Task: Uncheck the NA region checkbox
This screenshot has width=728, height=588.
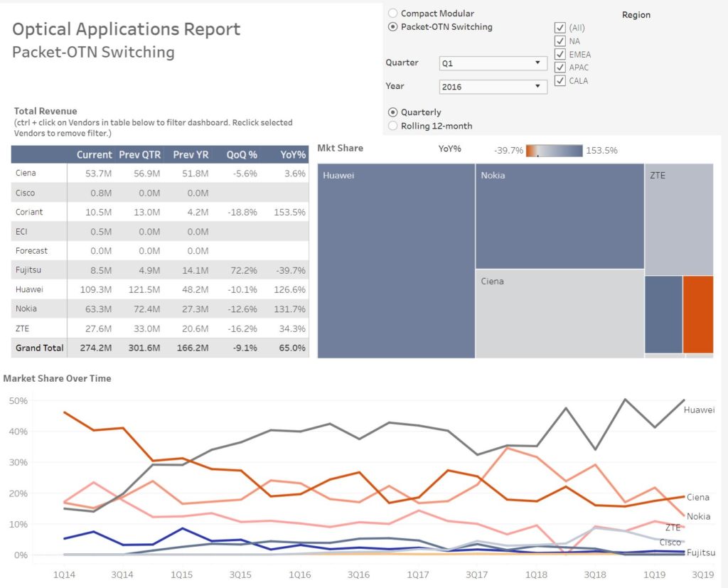Action: 560,41
